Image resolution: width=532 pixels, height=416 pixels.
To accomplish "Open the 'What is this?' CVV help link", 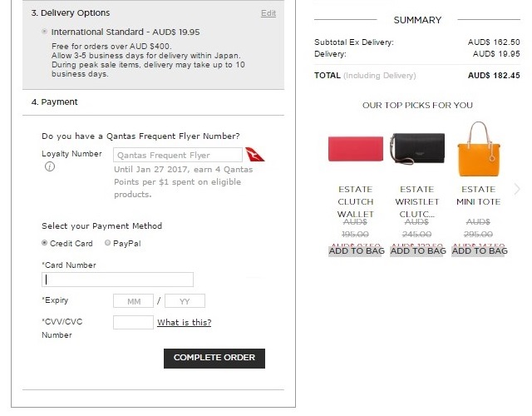I will (x=184, y=323).
